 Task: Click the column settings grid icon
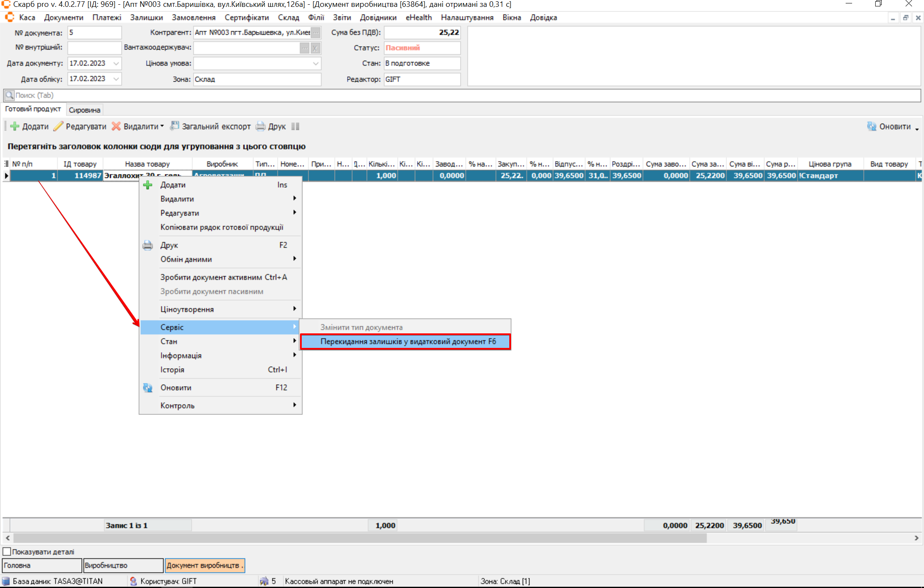click(295, 126)
